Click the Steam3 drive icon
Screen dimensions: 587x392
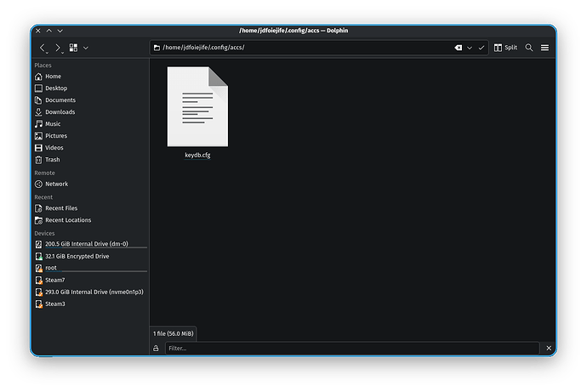38,304
